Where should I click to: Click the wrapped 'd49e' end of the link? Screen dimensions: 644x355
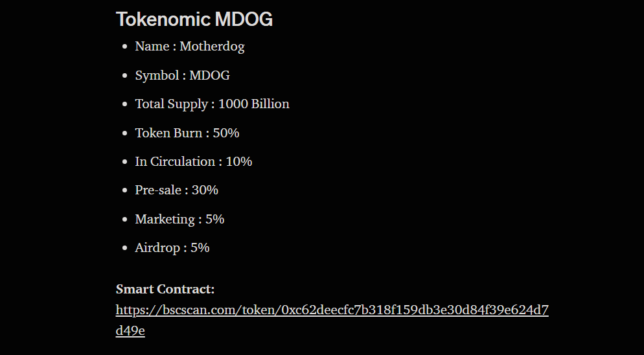pos(130,331)
